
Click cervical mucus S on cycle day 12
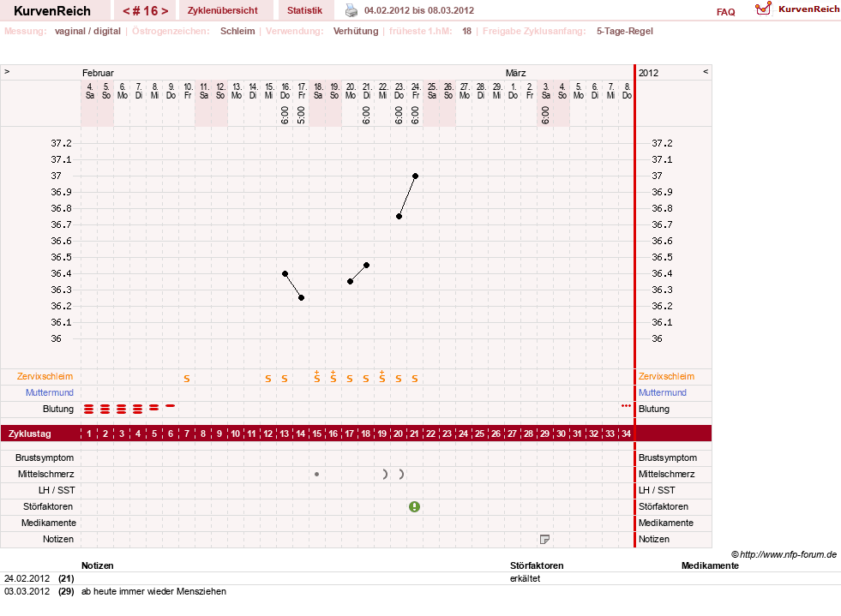[x=268, y=379]
